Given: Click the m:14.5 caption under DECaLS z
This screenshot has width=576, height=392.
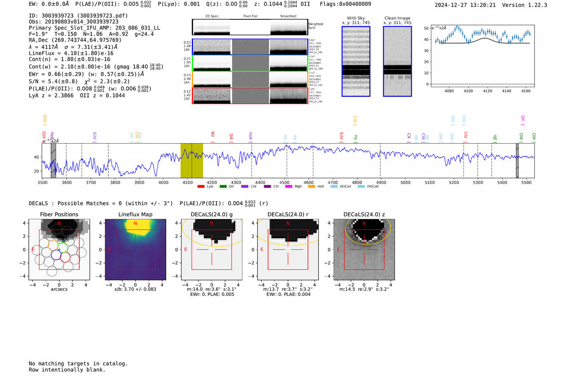Looking at the screenshot, I should tap(364, 289).
